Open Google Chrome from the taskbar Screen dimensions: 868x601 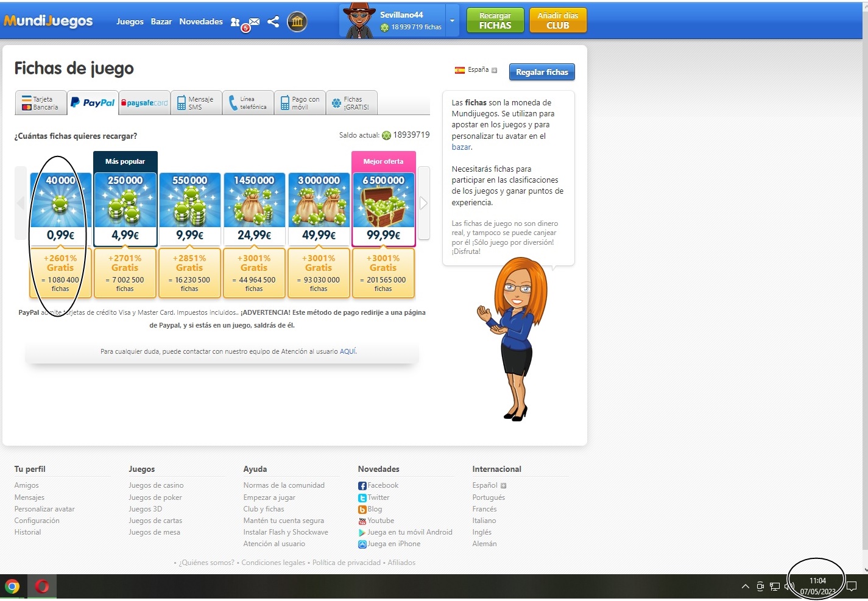[x=12, y=587]
